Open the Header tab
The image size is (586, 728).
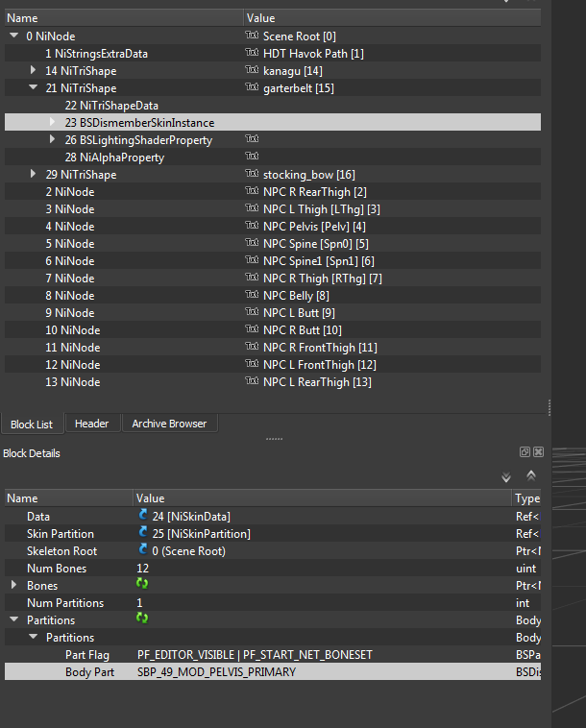coord(92,424)
